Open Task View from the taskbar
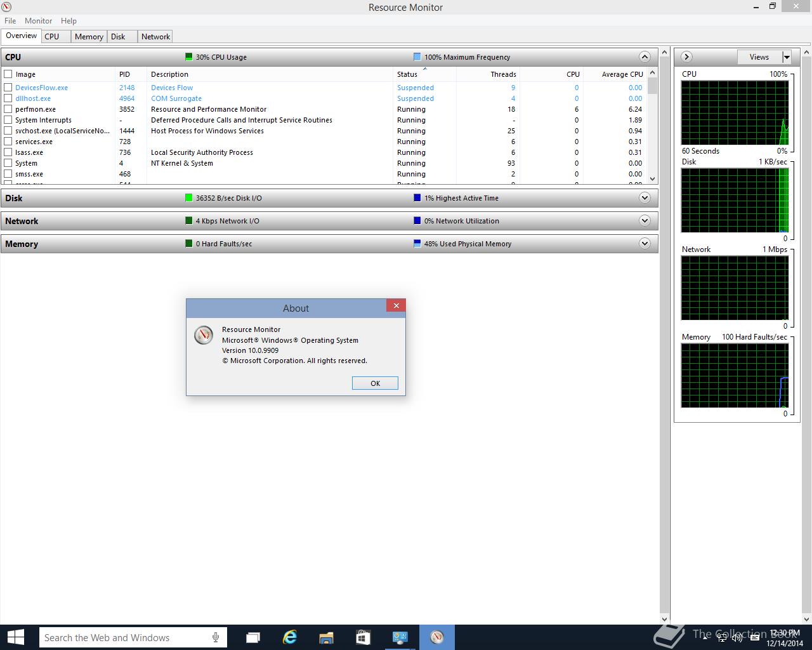This screenshot has width=812, height=650. 252,637
